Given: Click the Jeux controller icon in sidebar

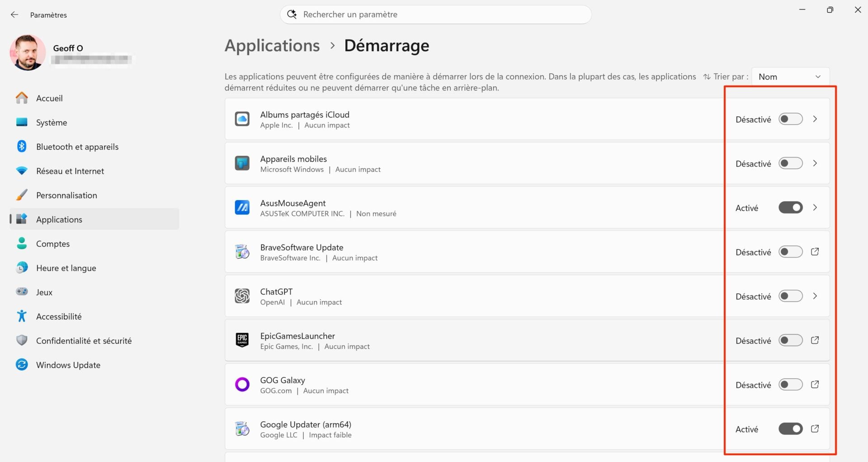Looking at the screenshot, I should click(x=22, y=292).
